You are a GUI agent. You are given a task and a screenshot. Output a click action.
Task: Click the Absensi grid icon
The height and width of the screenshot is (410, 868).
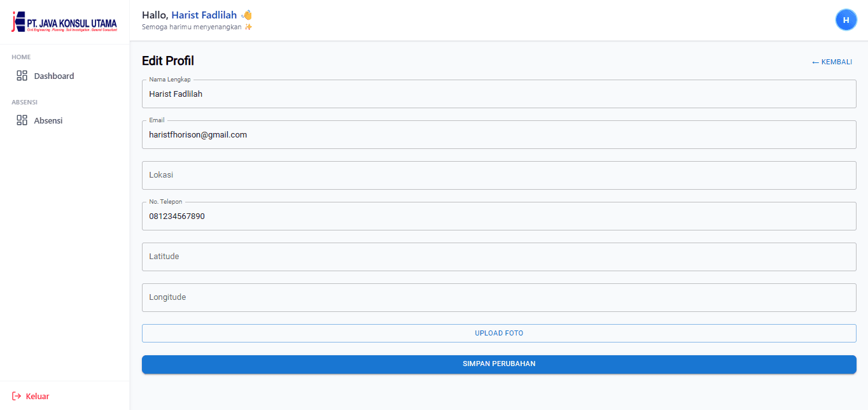tap(21, 120)
